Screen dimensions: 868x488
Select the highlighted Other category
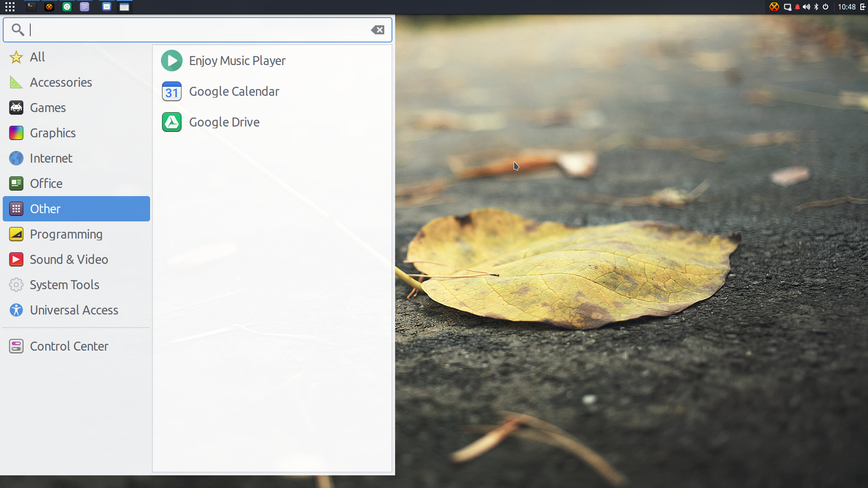tap(76, 209)
